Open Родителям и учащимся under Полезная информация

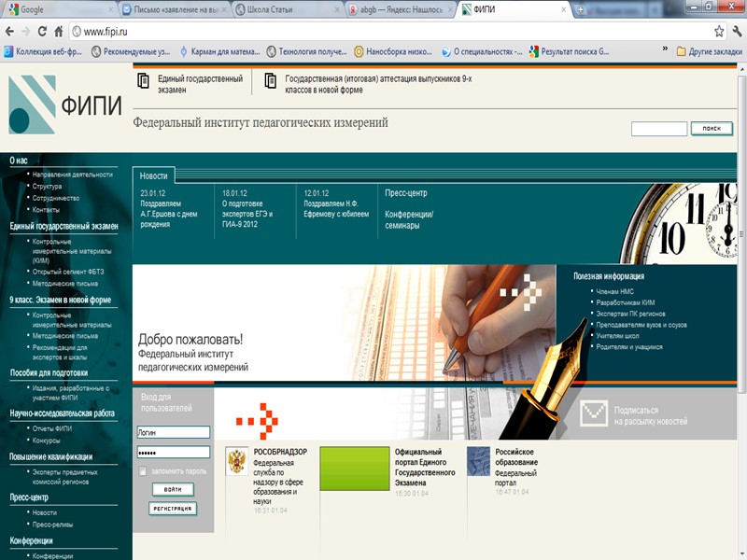628,346
